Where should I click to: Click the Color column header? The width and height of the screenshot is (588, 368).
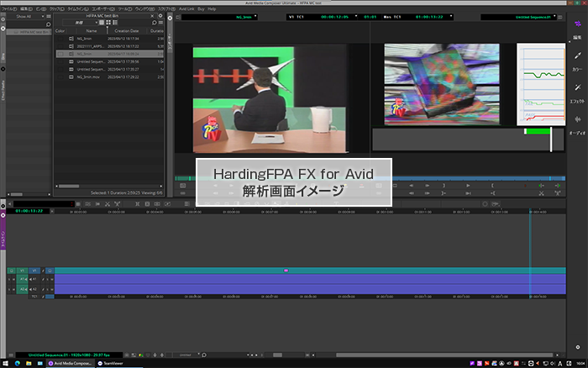coord(60,31)
